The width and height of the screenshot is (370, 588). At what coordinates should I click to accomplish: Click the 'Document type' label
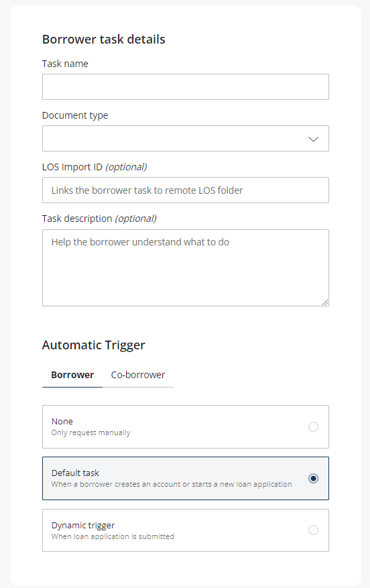tap(75, 115)
